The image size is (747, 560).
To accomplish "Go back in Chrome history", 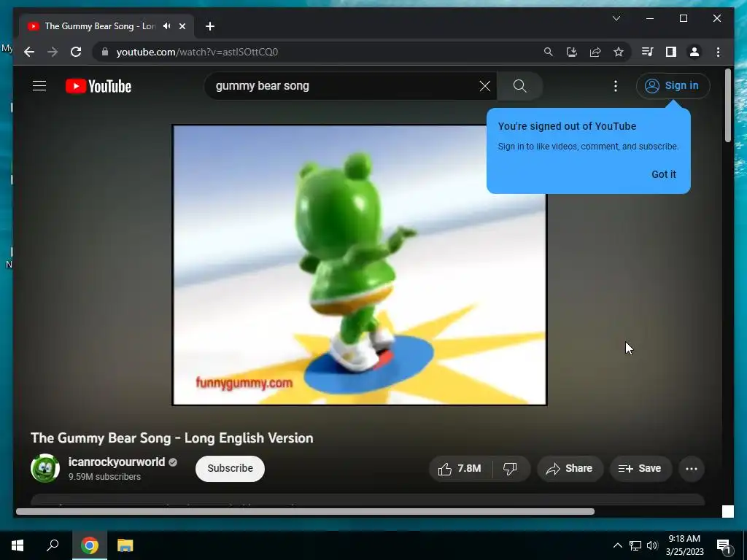I will [x=29, y=52].
